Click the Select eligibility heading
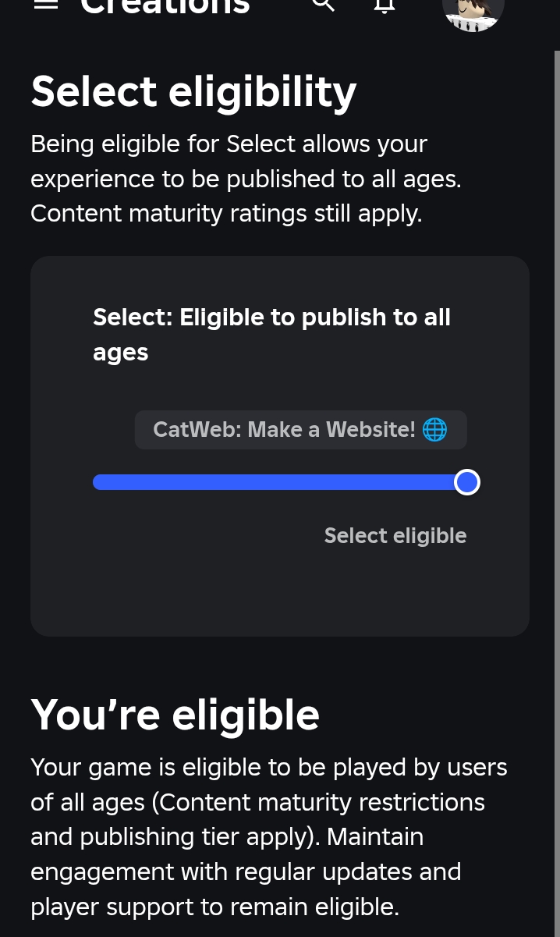560x937 pixels. click(x=193, y=91)
